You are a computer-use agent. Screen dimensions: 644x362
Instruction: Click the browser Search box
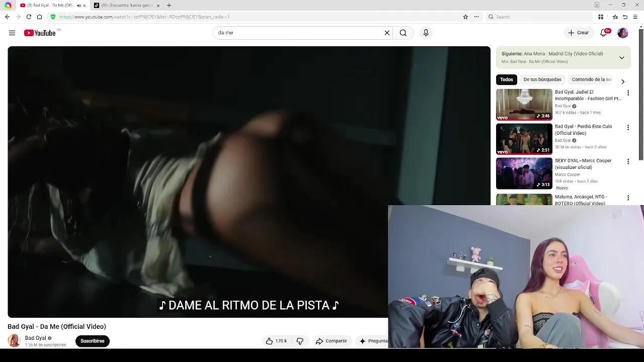click(x=538, y=17)
